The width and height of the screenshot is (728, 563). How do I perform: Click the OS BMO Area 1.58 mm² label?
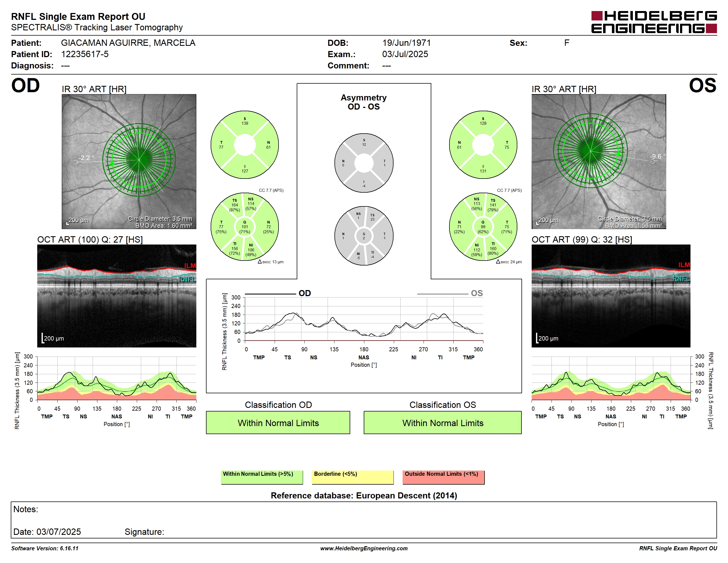pyautogui.click(x=634, y=225)
